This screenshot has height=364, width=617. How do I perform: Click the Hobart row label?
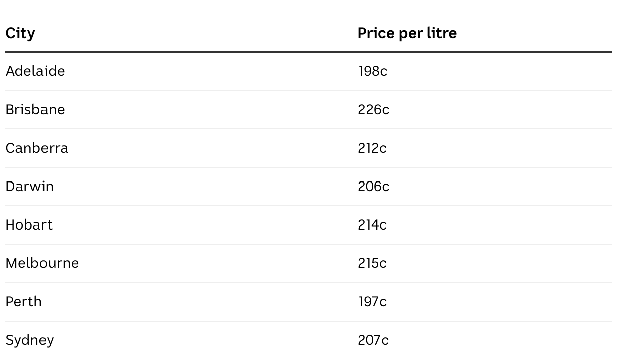(x=29, y=225)
